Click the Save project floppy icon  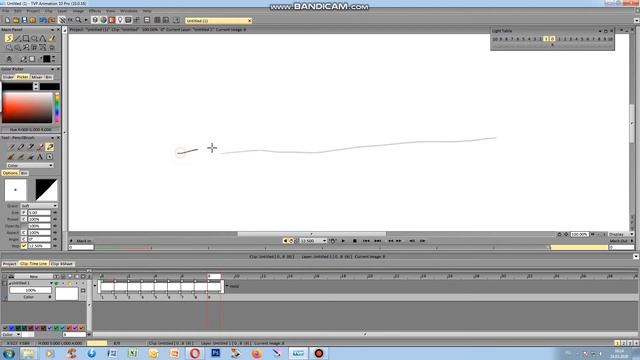[24, 20]
